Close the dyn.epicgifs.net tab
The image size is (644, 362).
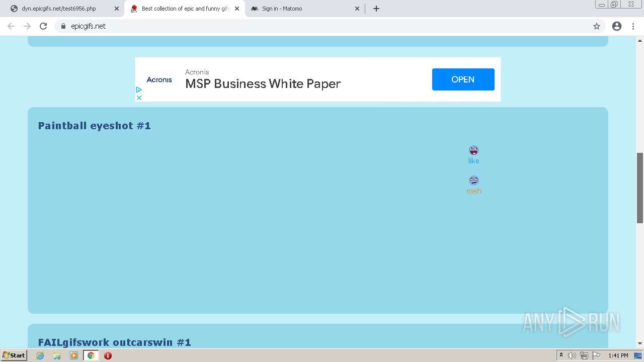click(117, 9)
